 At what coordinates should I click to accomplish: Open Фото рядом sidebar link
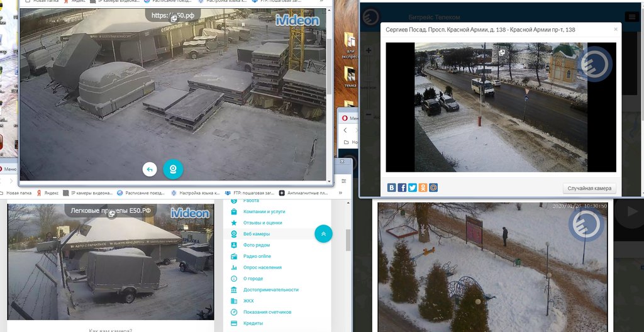point(257,245)
